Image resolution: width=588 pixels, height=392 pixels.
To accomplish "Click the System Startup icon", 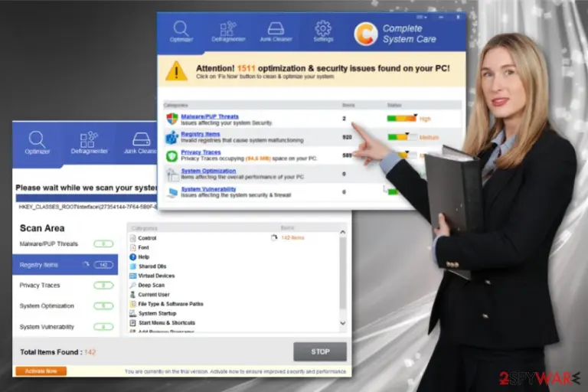I will pyautogui.click(x=132, y=313).
